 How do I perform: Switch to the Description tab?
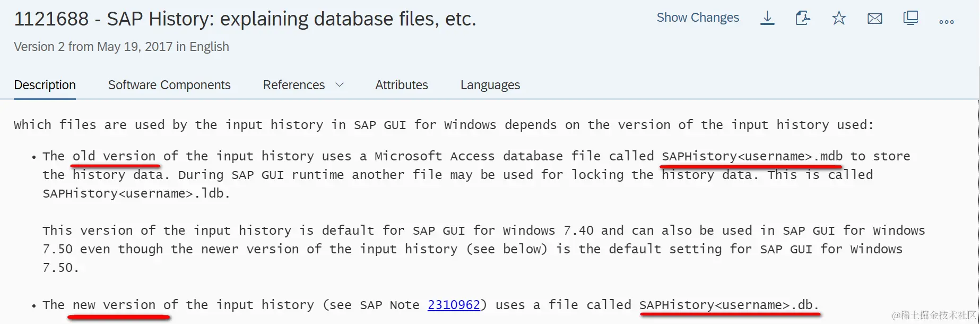click(x=45, y=85)
